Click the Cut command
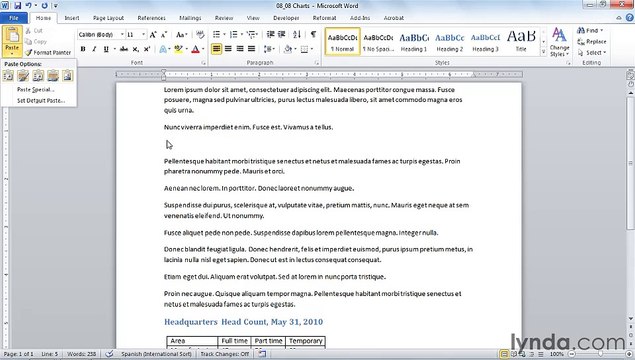 pos(34,31)
